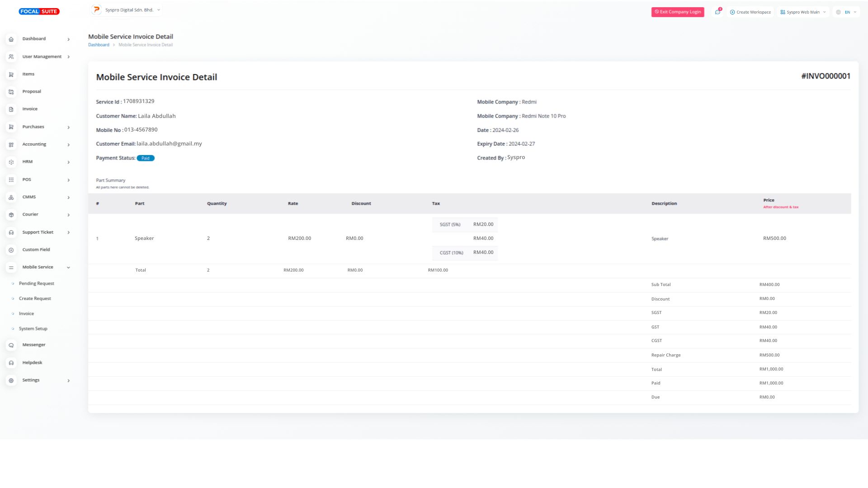Expand the Accounting menu chevron
Viewport: 868px width, 488px height.
pyautogui.click(x=69, y=145)
